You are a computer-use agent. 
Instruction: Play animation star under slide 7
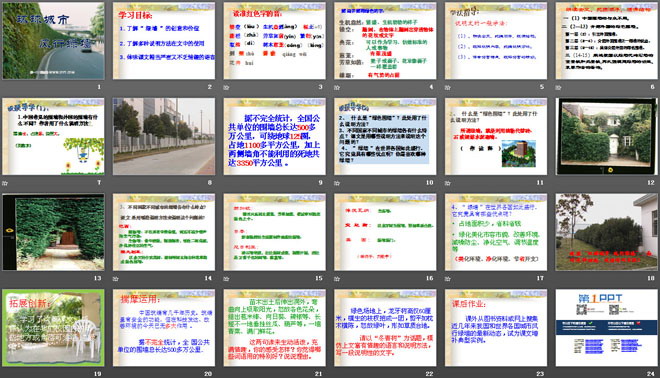point(5,183)
